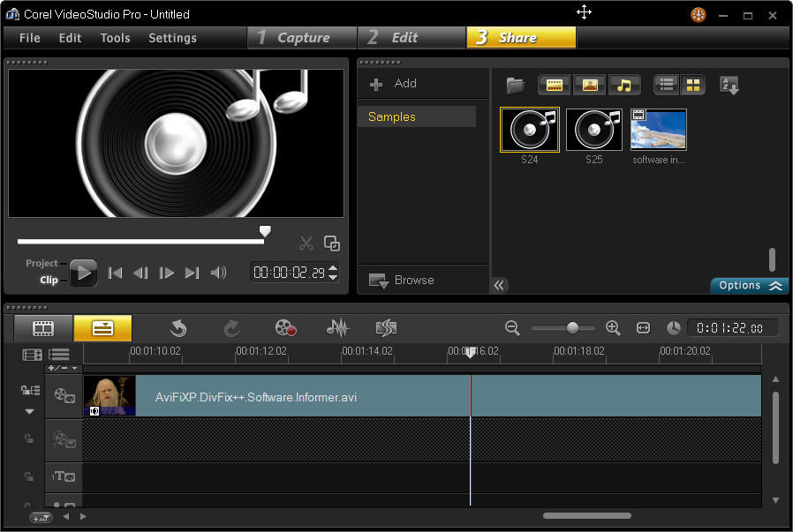Switch to the 3 Share step tab

521,38
